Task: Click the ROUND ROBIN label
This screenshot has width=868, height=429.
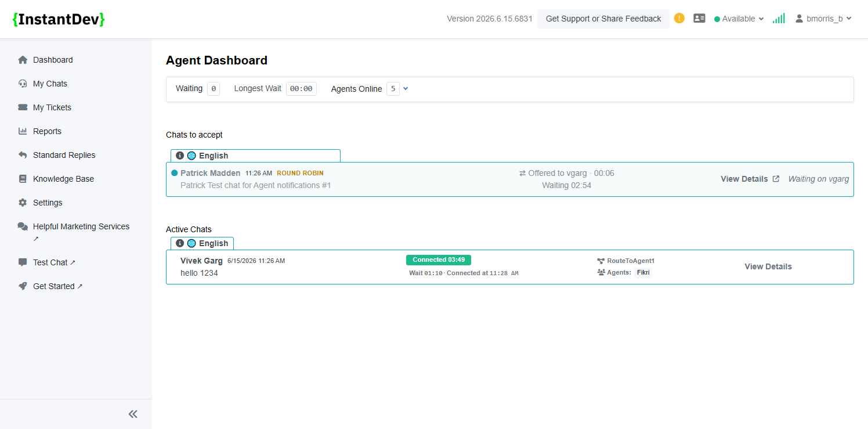Action: [x=300, y=173]
